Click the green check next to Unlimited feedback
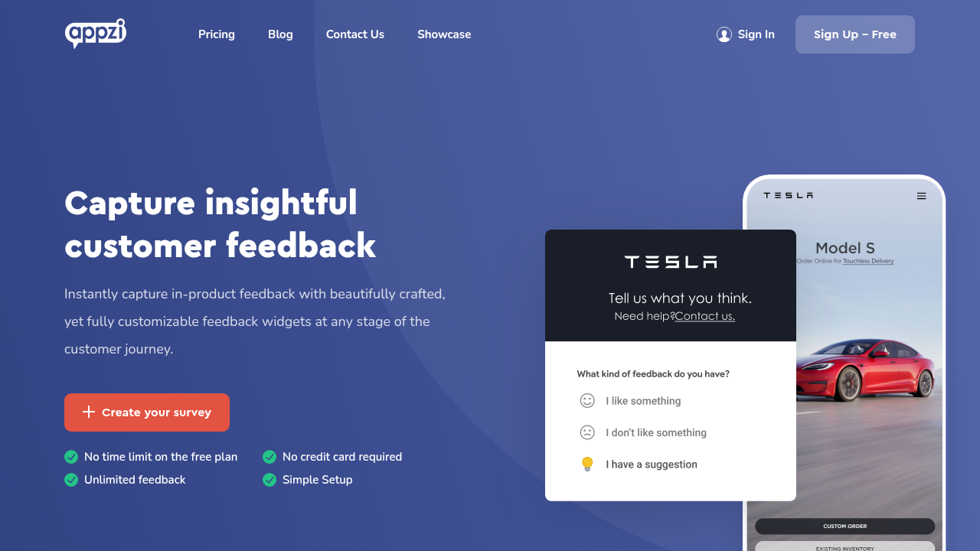This screenshot has height=551, width=980. 71,480
